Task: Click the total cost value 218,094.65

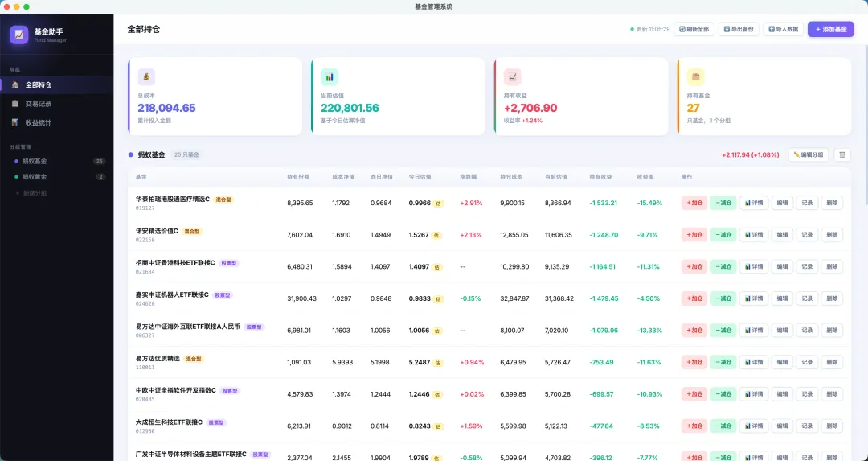Action: coord(166,108)
